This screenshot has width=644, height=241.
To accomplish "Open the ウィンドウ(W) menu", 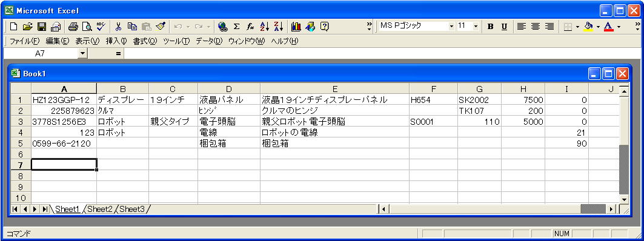I will click(x=247, y=41).
